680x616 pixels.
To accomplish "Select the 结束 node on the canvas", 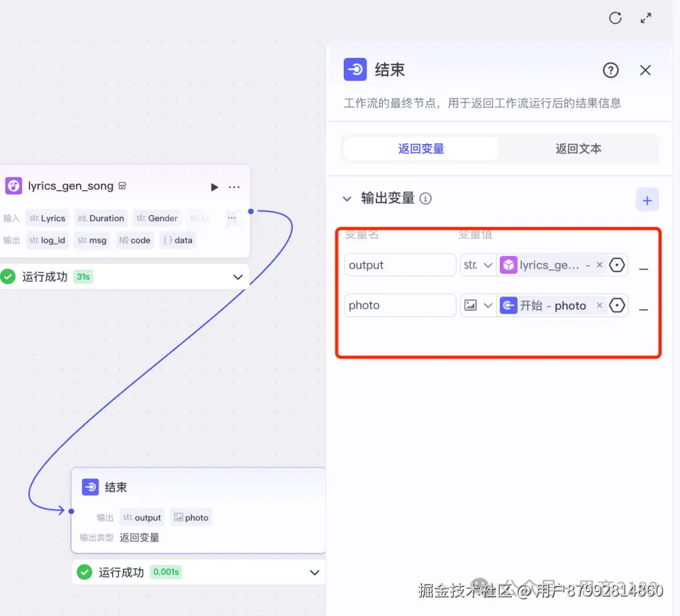I will (198, 510).
